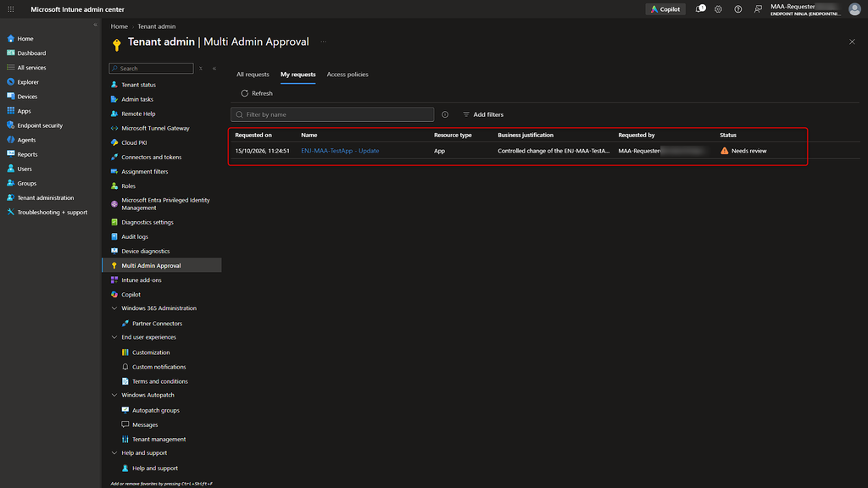Open the help question mark icon
The image size is (868, 488).
pyautogui.click(x=738, y=9)
